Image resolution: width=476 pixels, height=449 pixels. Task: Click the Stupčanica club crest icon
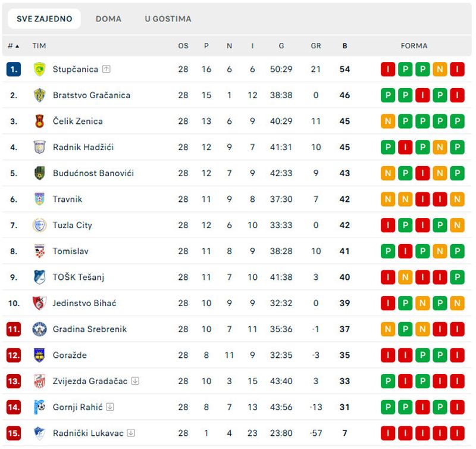click(39, 69)
